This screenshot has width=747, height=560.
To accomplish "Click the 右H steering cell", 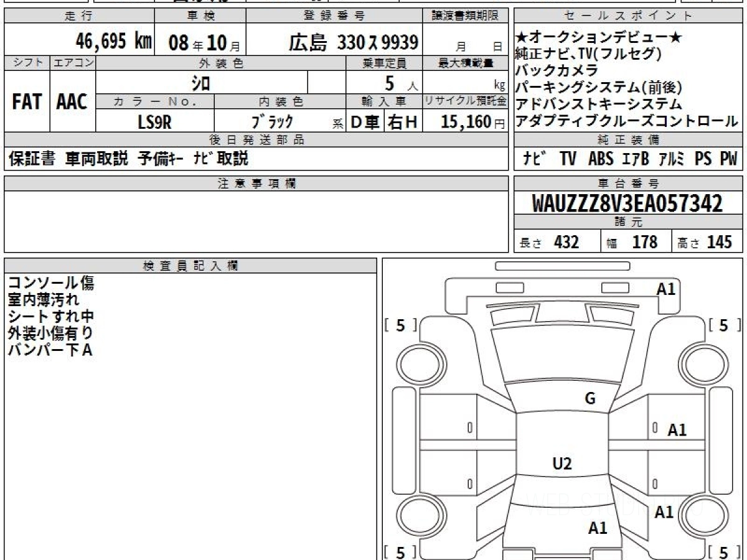I will point(403,122).
